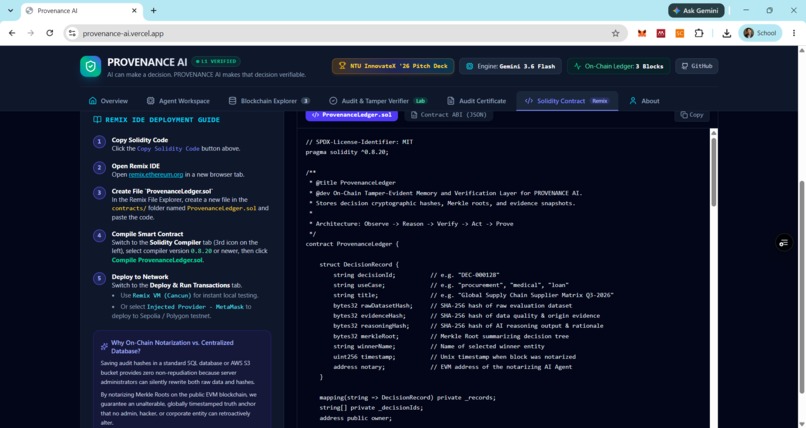Open the School profile button
806x428 pixels.
tap(760, 33)
